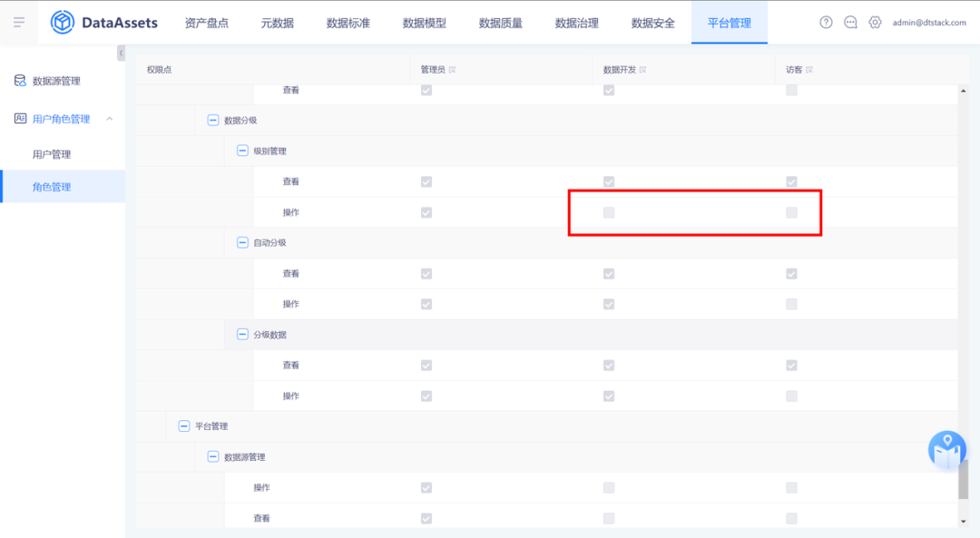This screenshot has width=980, height=538.
Task: Toggle 数据开发 checkbox for 级别管理 操作
Action: coord(609,211)
